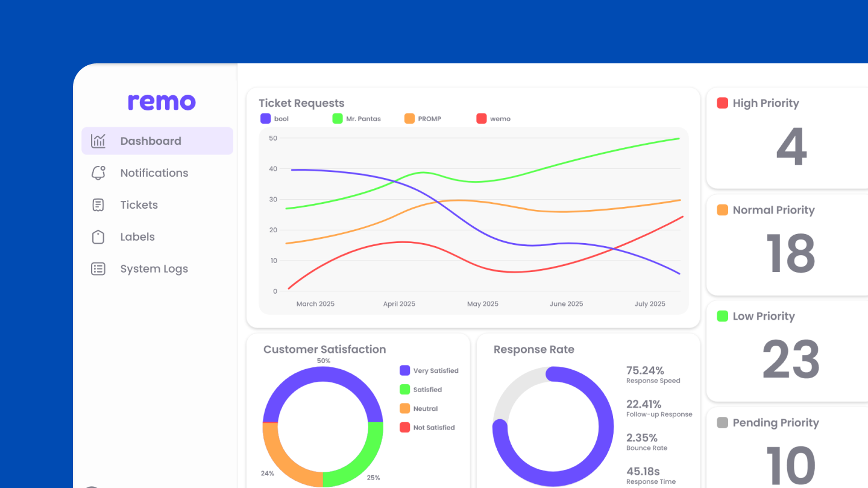Click the System Logs list icon
Viewport: 868px width, 488px height.
click(98, 269)
